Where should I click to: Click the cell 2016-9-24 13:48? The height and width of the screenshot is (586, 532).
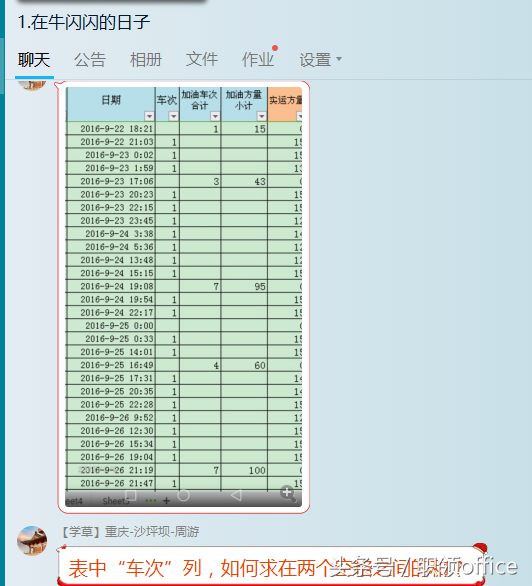click(x=111, y=260)
